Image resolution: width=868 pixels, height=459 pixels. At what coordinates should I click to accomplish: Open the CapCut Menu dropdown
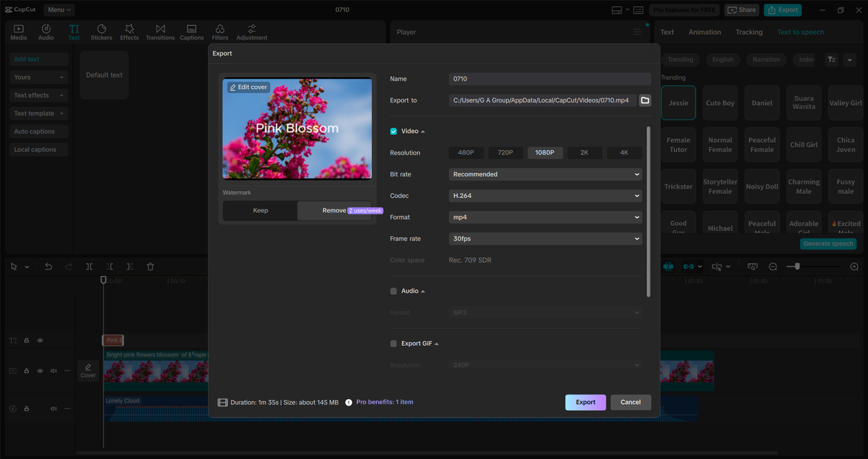(59, 10)
